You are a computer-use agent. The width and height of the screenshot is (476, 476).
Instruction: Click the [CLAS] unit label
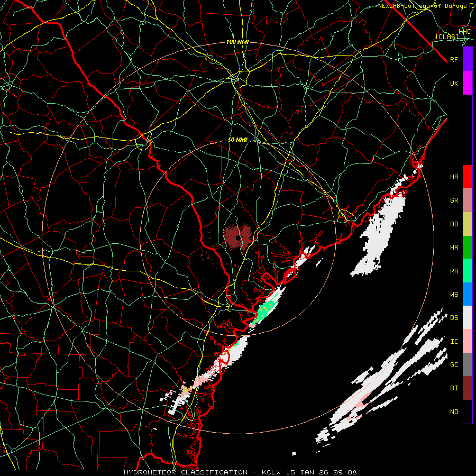click(x=447, y=36)
